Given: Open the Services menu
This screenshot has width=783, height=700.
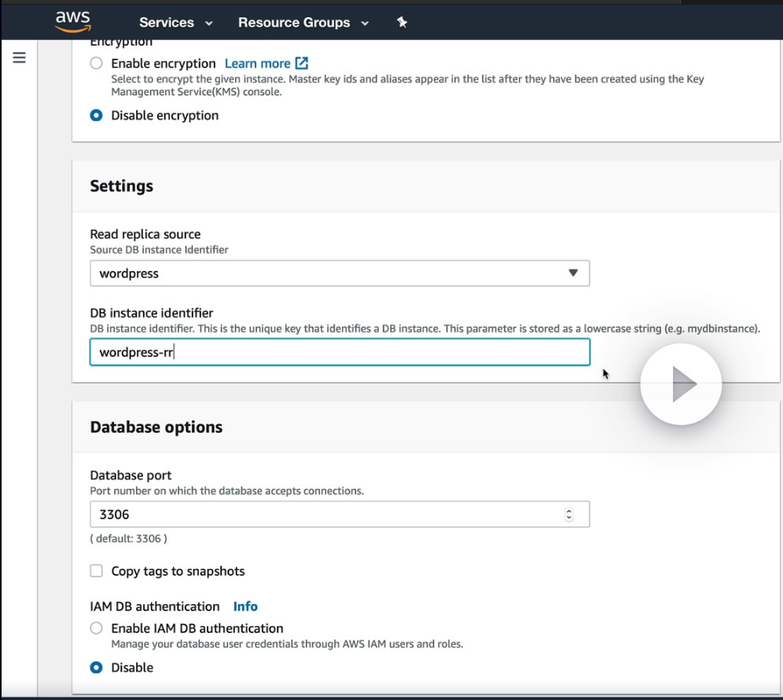Looking at the screenshot, I should [166, 22].
